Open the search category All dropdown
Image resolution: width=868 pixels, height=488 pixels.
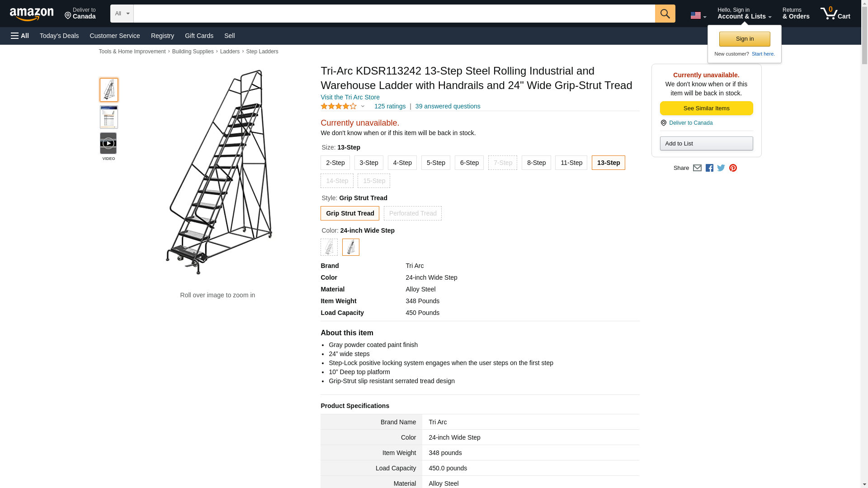click(x=122, y=14)
